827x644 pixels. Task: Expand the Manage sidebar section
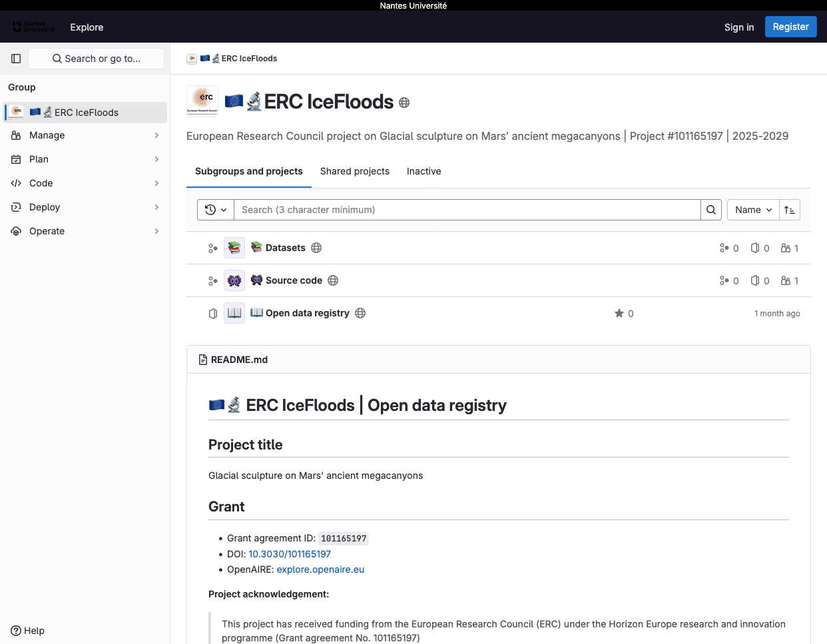(x=85, y=135)
